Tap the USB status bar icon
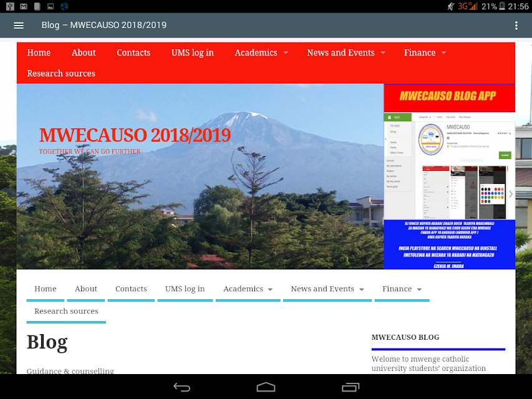The height and width of the screenshot is (399, 532). click(10, 6)
